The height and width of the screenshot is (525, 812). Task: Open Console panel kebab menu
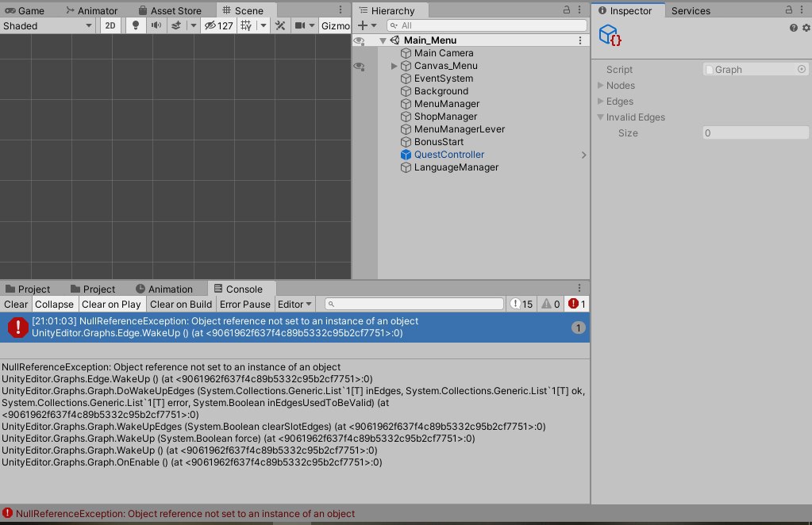(579, 288)
